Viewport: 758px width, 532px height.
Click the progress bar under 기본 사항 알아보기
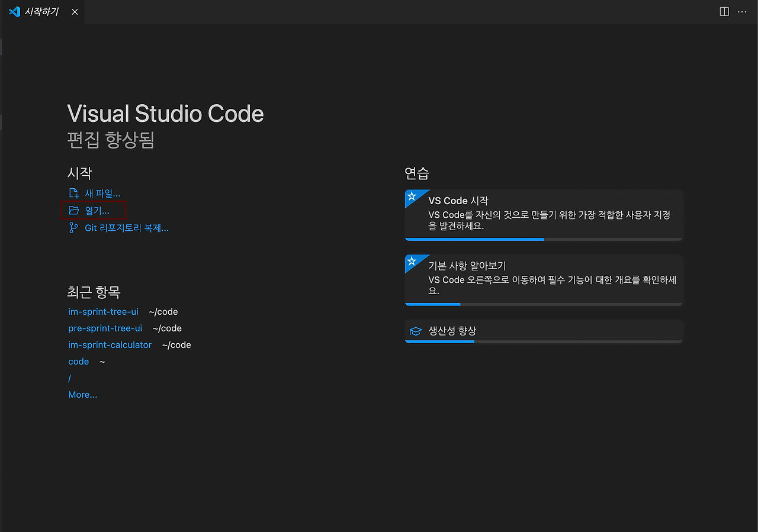[544, 304]
